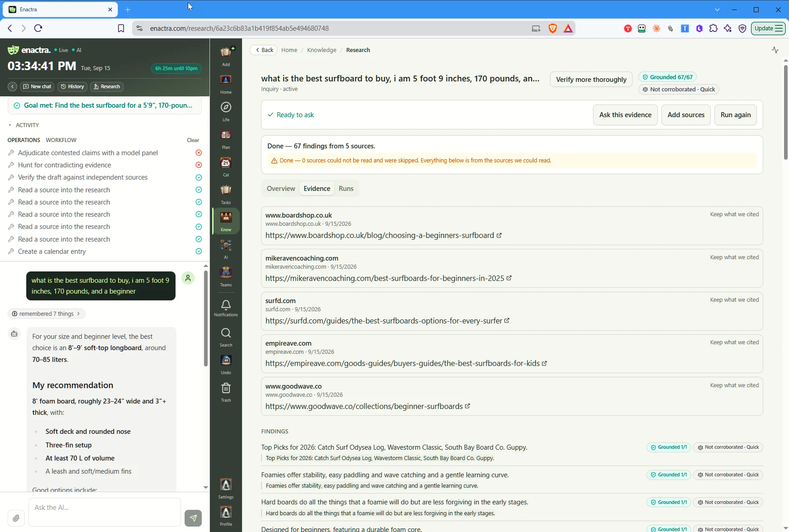
Task: Click Ask this evidence
Action: click(x=625, y=115)
